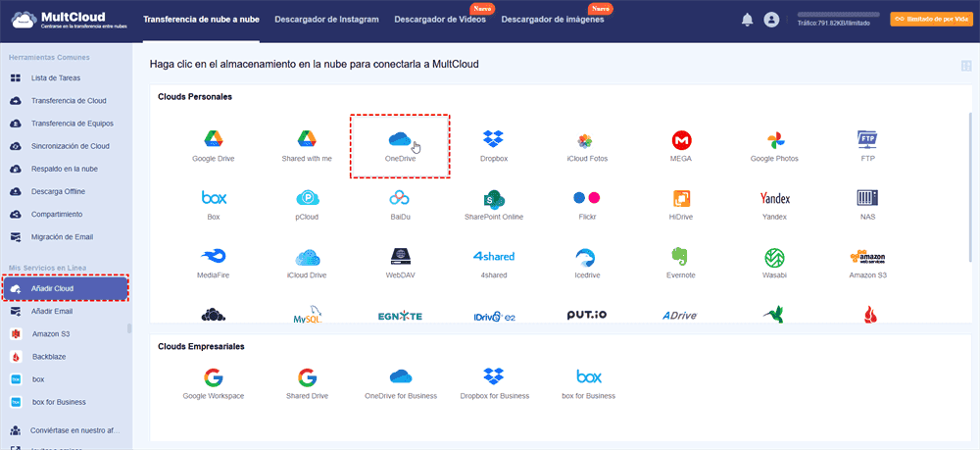Select put.io cloud logo

587,316
